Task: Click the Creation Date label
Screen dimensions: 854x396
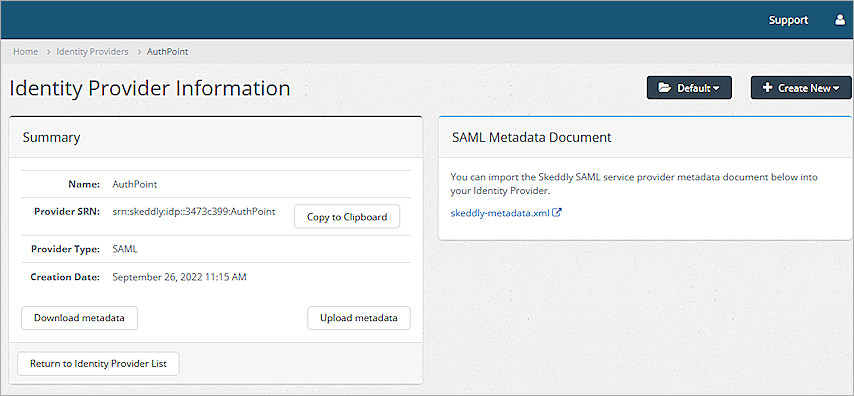Action: 65,277
